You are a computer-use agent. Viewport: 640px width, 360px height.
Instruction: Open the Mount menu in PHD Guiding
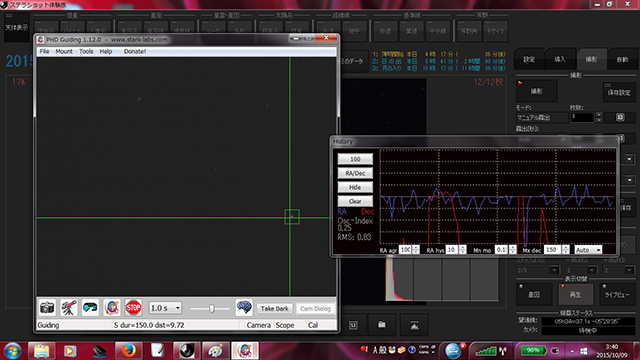[x=64, y=51]
